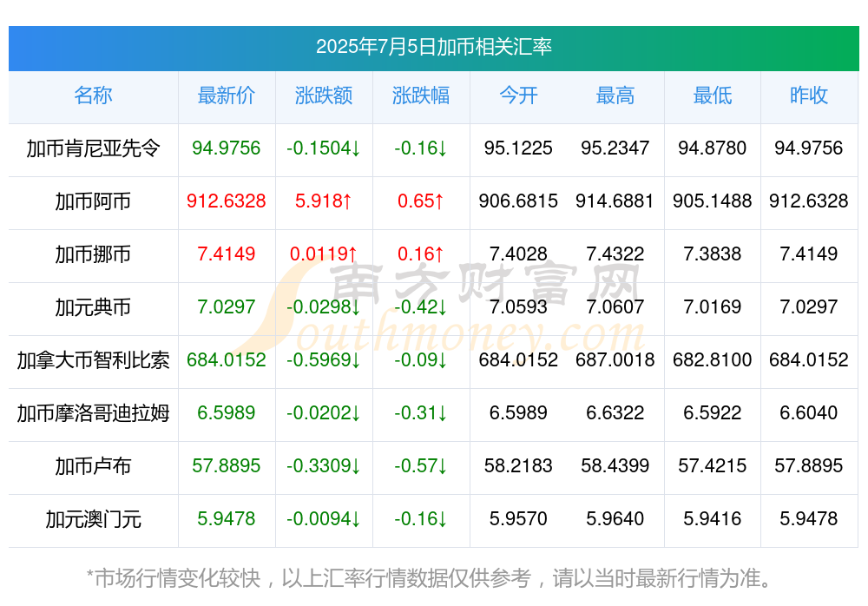Image resolution: width=868 pixels, height=606 pixels.
Task: Click the opening price 58.2183
Action: point(518,465)
